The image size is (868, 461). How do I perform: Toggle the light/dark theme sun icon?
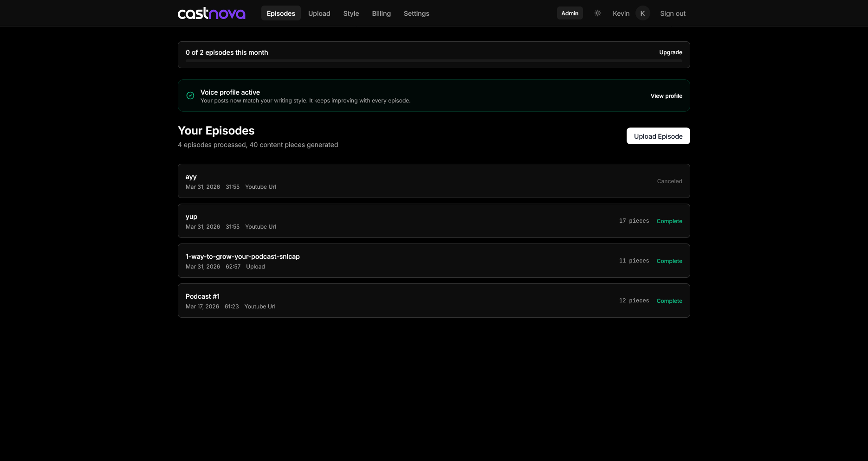598,13
